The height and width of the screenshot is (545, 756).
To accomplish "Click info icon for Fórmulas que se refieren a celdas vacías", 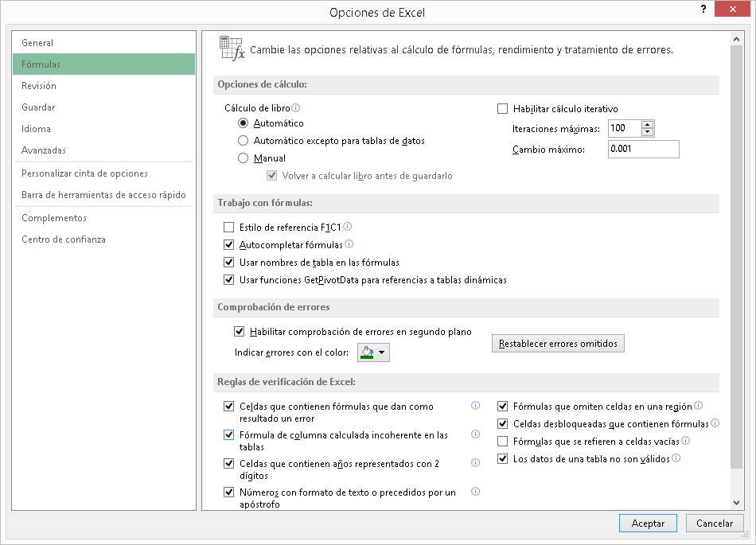I will click(686, 440).
